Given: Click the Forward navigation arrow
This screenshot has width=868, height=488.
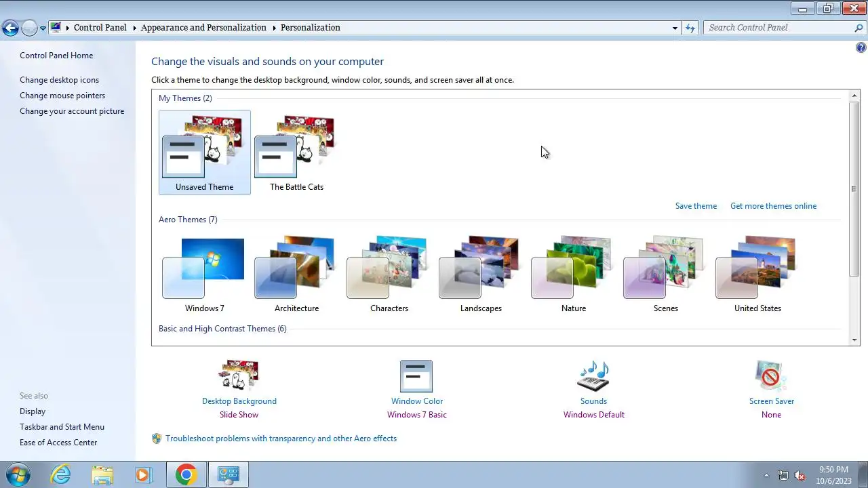Looking at the screenshot, I should tap(29, 28).
